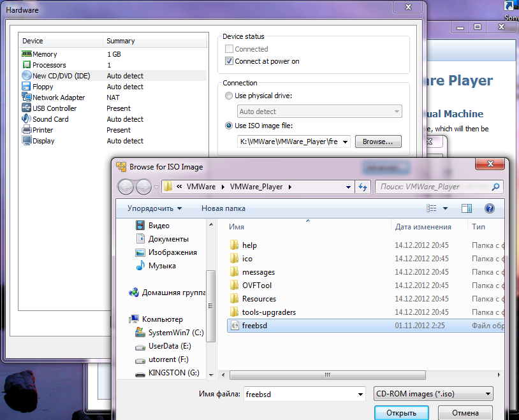Open the Resources folder icon
The width and height of the screenshot is (519, 420).
click(x=234, y=298)
